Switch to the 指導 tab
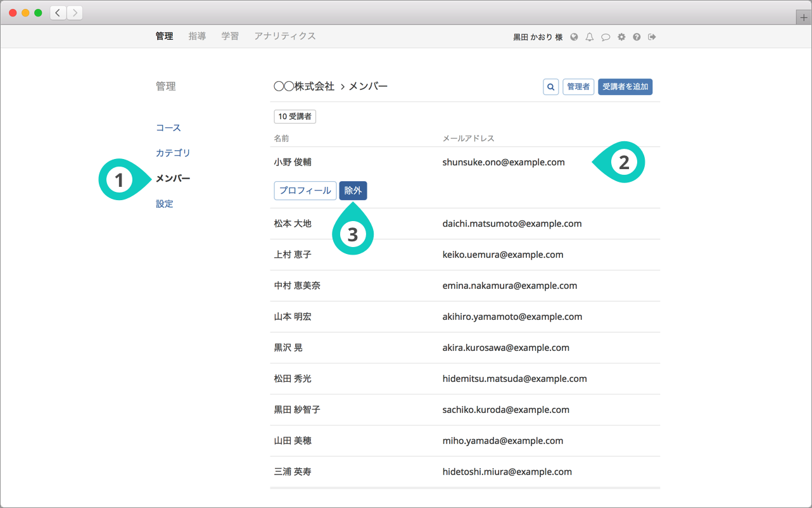 point(197,36)
